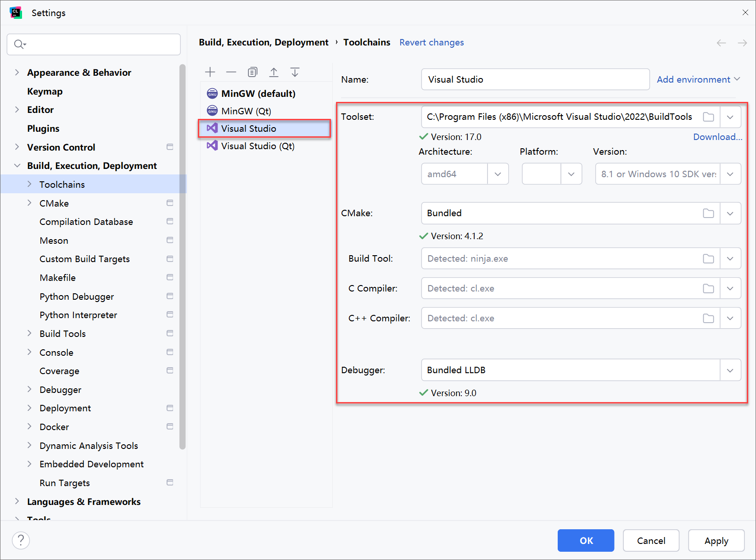The width and height of the screenshot is (756, 560).
Task: Click the settings tree vertical scrollbar
Action: pyautogui.click(x=182, y=257)
